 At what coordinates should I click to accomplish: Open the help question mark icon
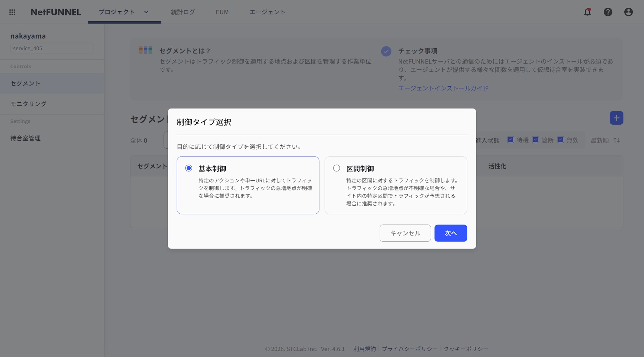[x=608, y=12]
